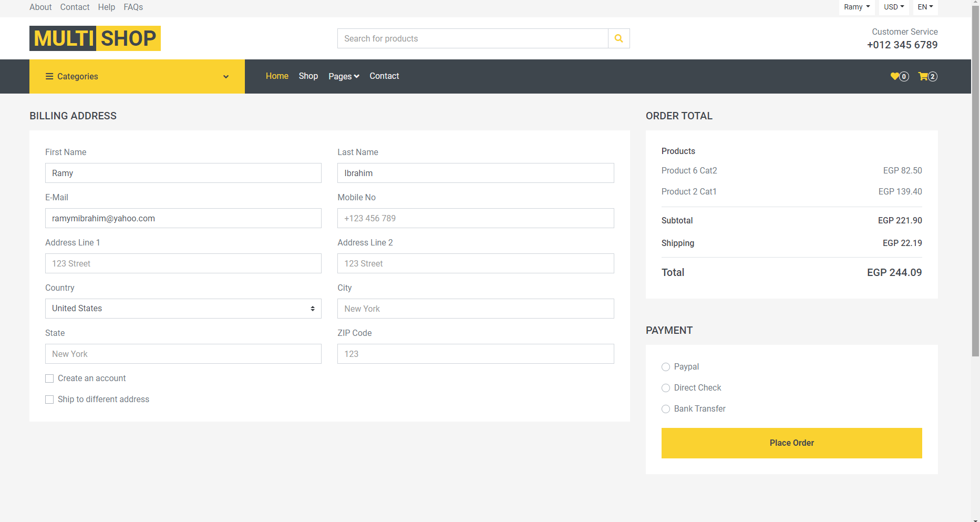Screen dimensions: 980x522
Task: Navigate to the Shop tab
Action: [308, 76]
